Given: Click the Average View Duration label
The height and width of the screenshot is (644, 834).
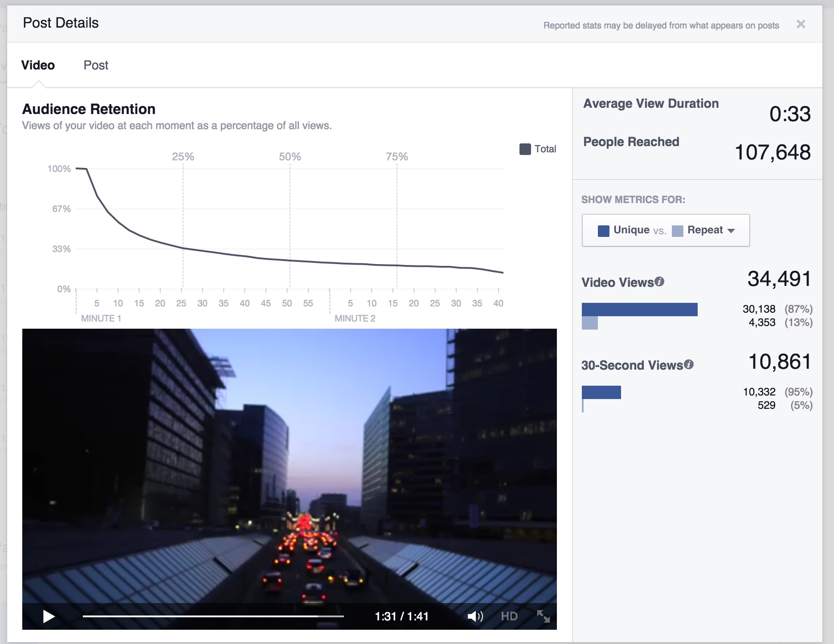Looking at the screenshot, I should coord(651,104).
